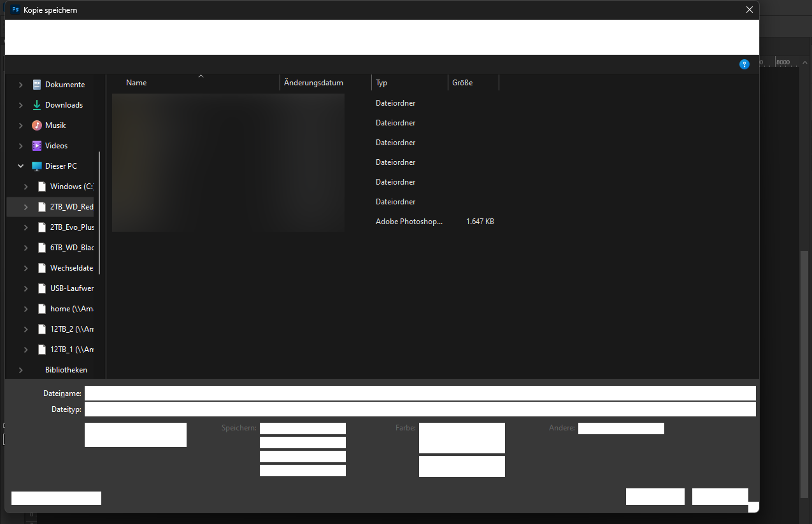812x524 pixels.
Task: Expand the 2TB_Evo_Plus drive node
Action: pos(25,227)
